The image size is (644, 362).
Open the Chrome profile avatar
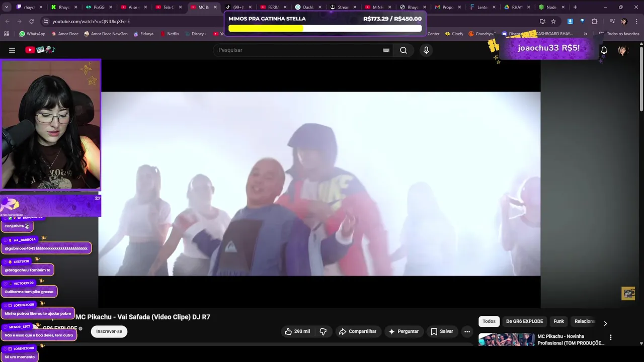tap(624, 21)
